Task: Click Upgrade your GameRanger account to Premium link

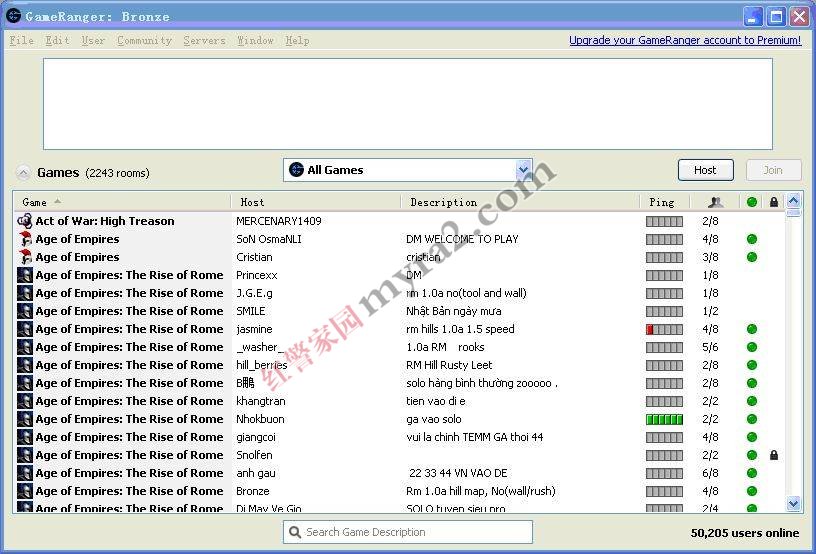Action: click(x=685, y=40)
